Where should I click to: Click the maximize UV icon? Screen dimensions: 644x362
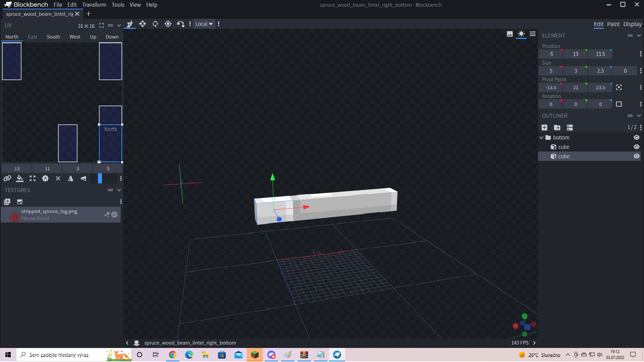pos(33,178)
